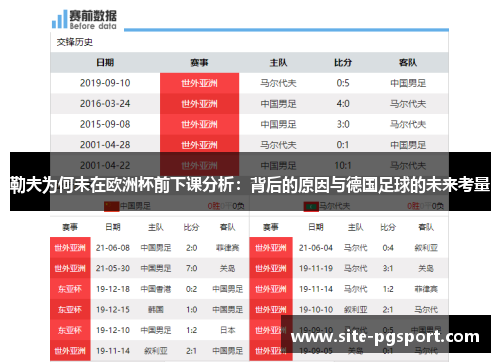Screen dimensions: 500x362
Task: Click the Maldives flag beside 马尔代夫
Action: click(311, 207)
